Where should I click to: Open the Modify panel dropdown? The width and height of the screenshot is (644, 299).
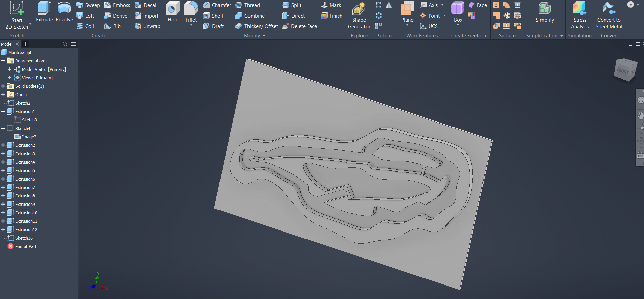(x=264, y=36)
